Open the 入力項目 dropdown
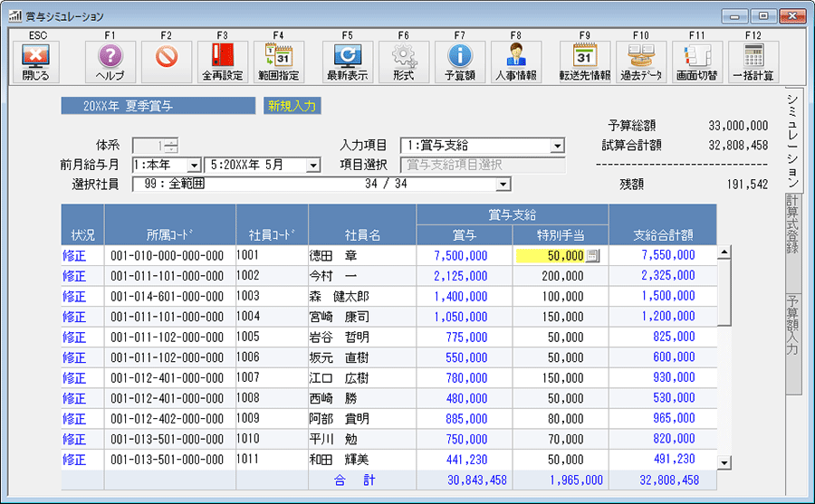Viewport: 815px width, 504px height. click(557, 146)
